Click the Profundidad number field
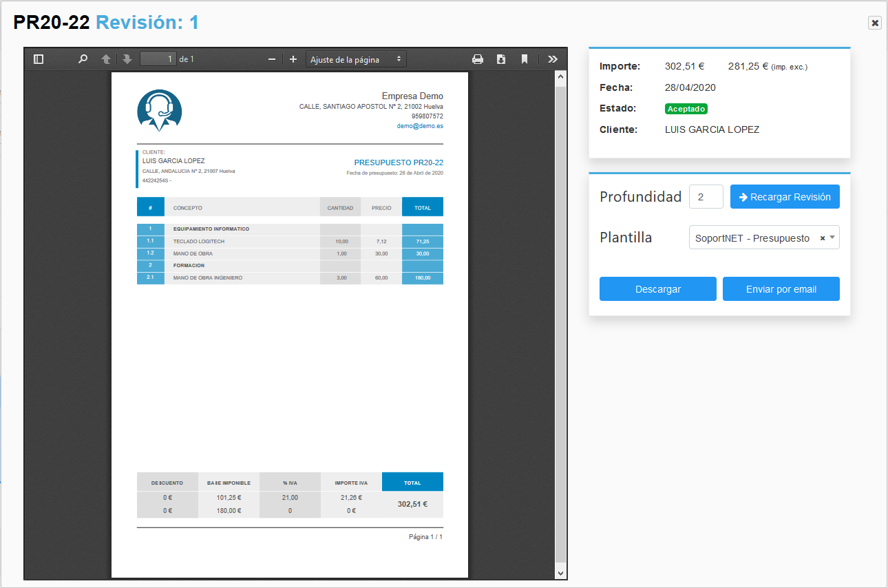The height and width of the screenshot is (588, 888). coord(706,197)
